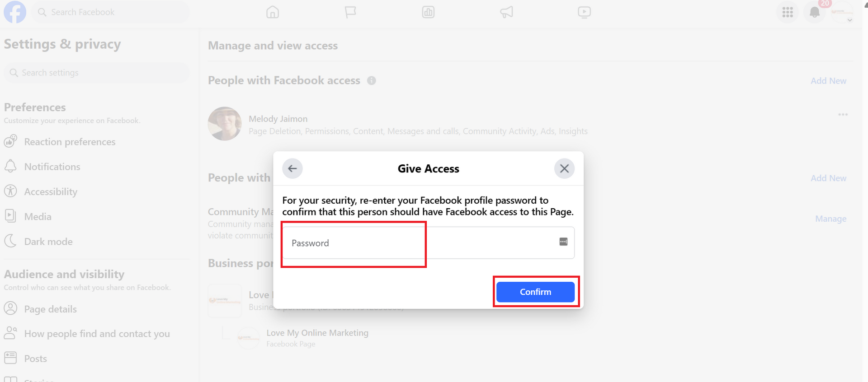Toggle the keyboard icon in the password field
Image resolution: width=868 pixels, height=382 pixels.
click(x=563, y=242)
